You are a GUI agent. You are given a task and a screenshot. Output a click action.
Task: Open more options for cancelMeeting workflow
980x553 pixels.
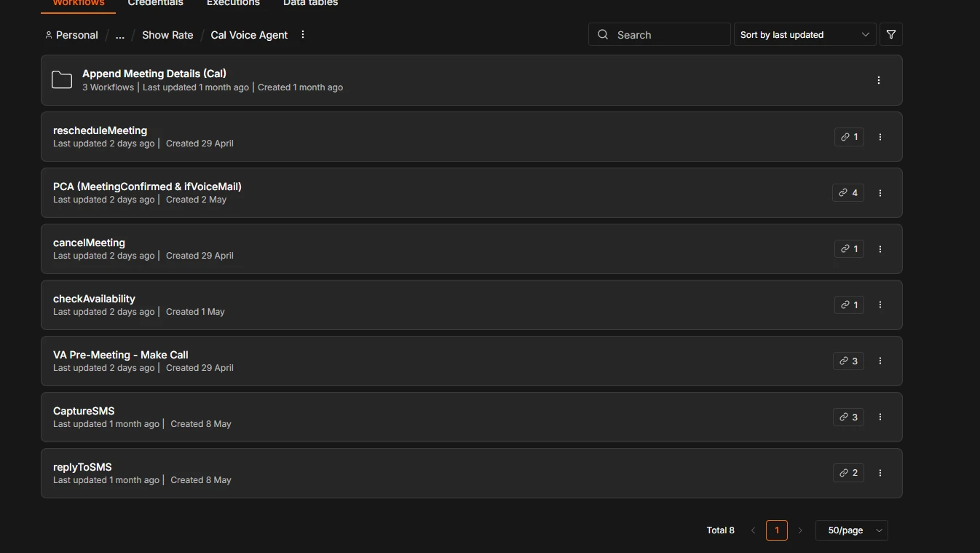(880, 249)
